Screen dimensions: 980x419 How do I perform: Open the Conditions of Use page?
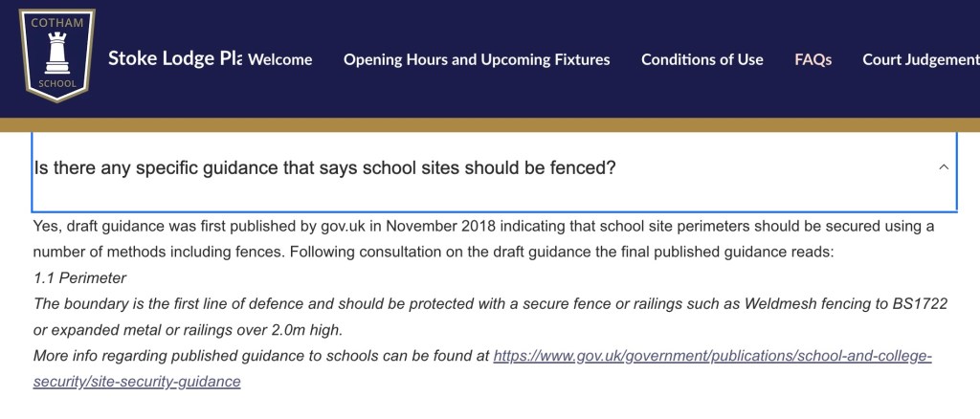pyautogui.click(x=702, y=59)
